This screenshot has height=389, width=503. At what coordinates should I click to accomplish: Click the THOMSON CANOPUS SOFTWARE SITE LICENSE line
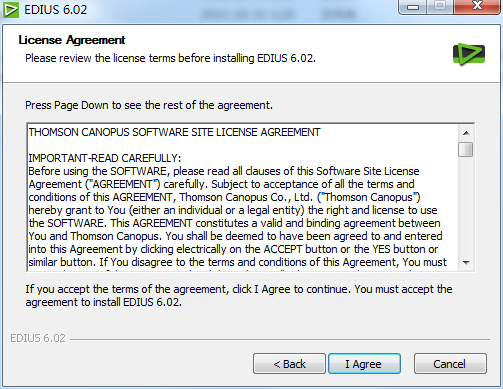pos(174,132)
